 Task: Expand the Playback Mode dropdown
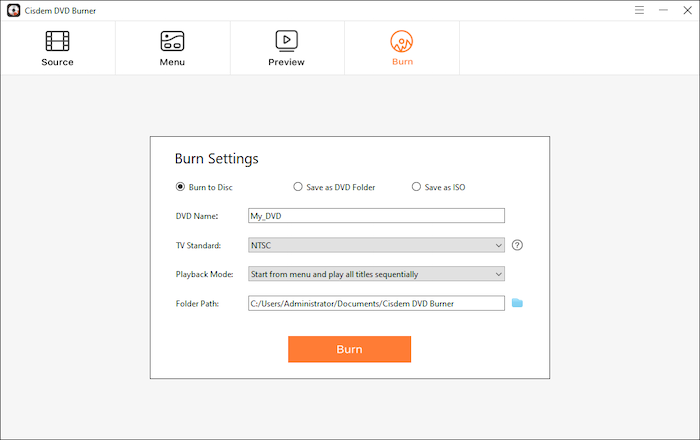(x=376, y=274)
